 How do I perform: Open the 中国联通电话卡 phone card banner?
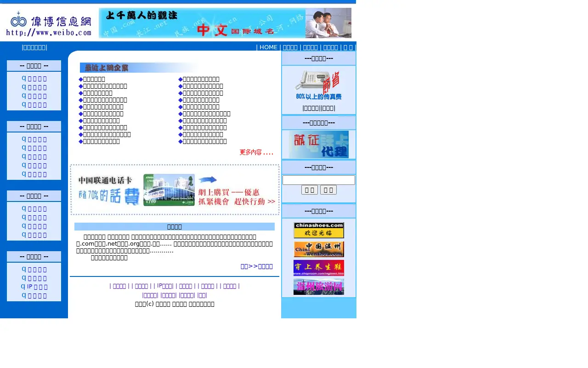point(175,190)
